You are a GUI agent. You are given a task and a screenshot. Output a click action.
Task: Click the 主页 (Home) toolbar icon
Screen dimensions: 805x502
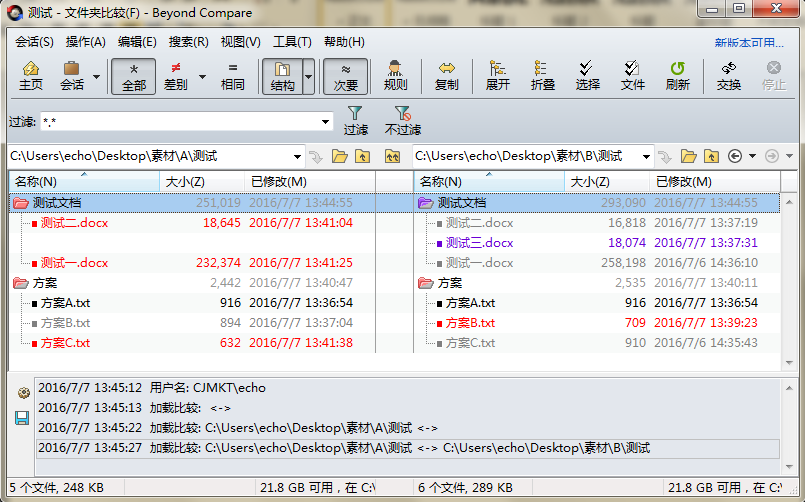(x=31, y=75)
